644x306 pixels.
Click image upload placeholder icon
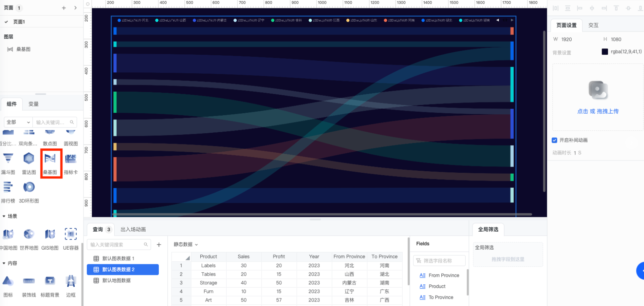[x=598, y=90]
